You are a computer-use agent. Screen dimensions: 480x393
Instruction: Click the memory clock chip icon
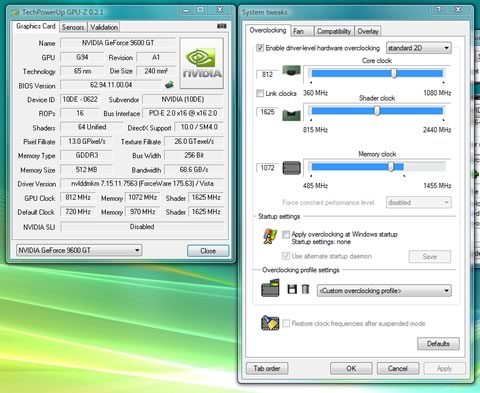pos(292,168)
